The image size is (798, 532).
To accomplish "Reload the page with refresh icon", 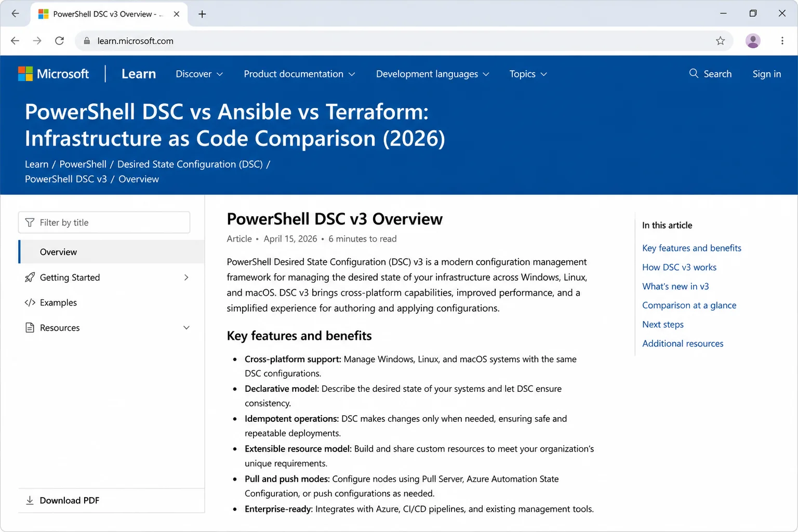I will pyautogui.click(x=59, y=41).
